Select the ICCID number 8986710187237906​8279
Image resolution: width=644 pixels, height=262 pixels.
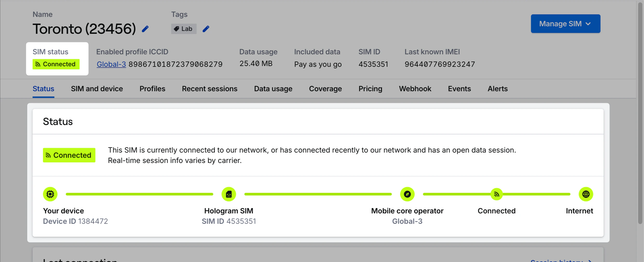[175, 64]
